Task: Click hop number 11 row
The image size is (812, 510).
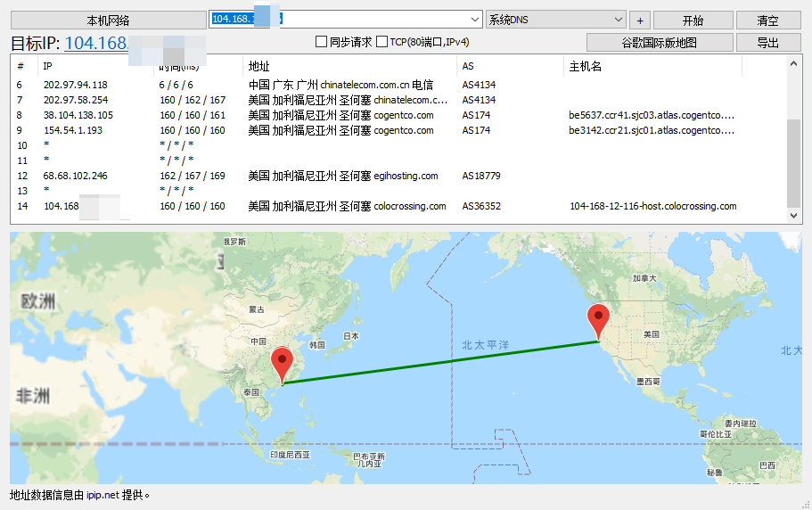Action: (x=398, y=160)
